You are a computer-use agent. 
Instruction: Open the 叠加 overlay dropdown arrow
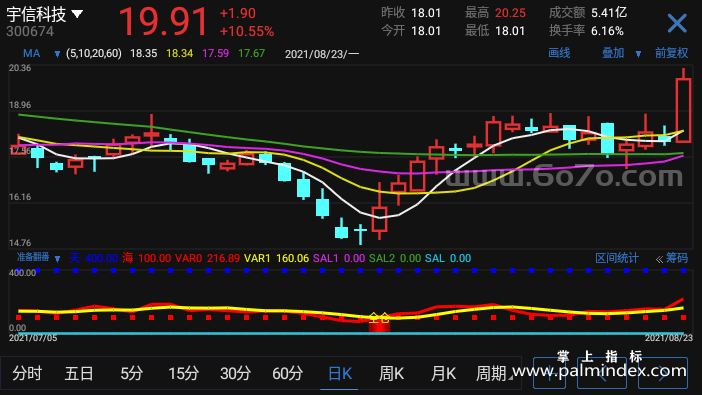pyautogui.click(x=638, y=54)
